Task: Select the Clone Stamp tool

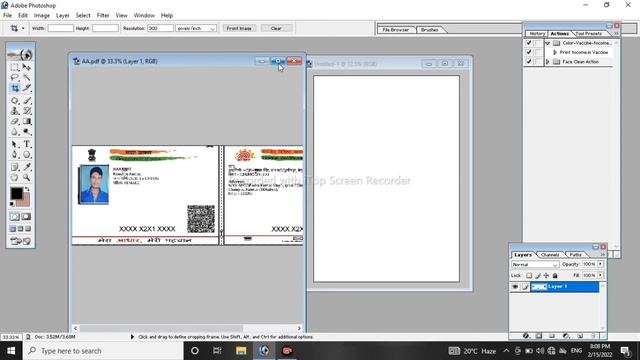Action: tap(15, 111)
